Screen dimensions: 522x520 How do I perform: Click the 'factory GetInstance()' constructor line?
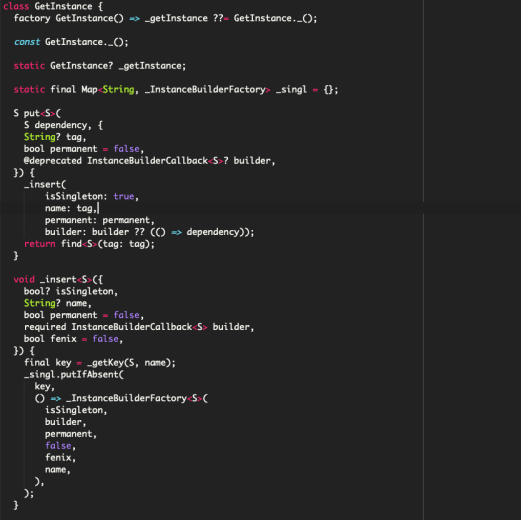point(165,18)
